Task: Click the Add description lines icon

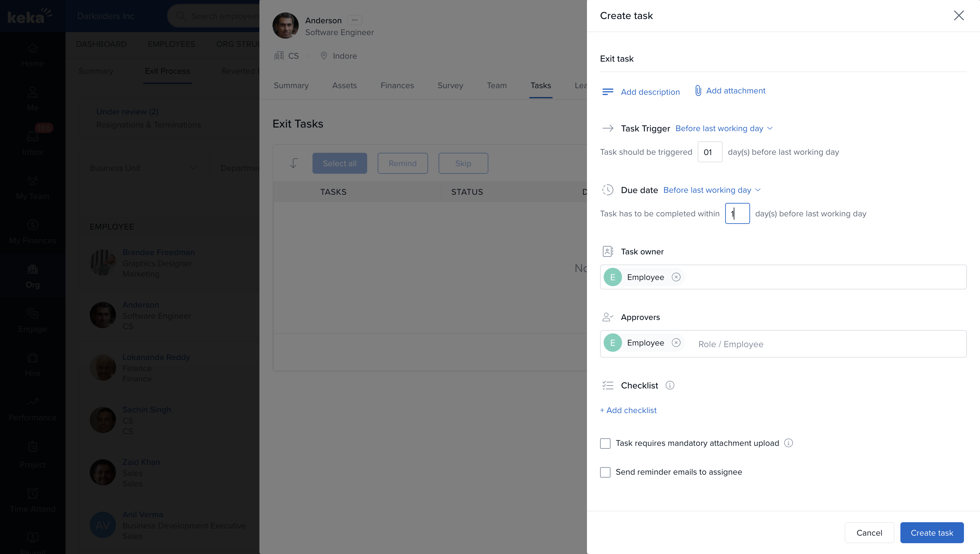Action: tap(608, 92)
